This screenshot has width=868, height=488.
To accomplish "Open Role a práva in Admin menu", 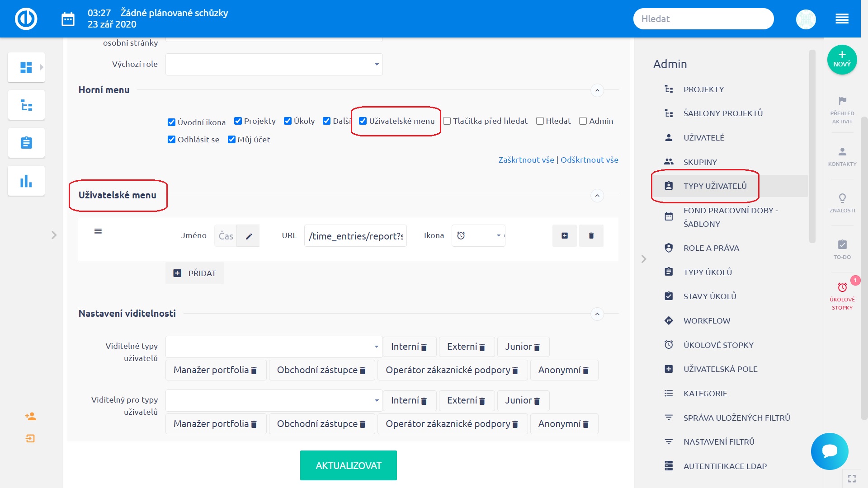I will [711, 248].
